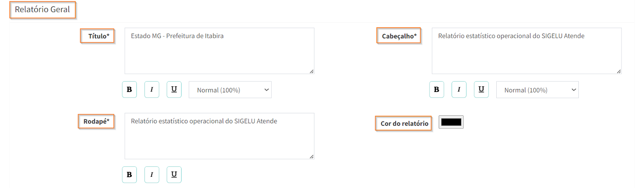Viewport: 644px width, 188px height.
Task: Toggle bold for the Rodapé field
Action: tap(129, 175)
